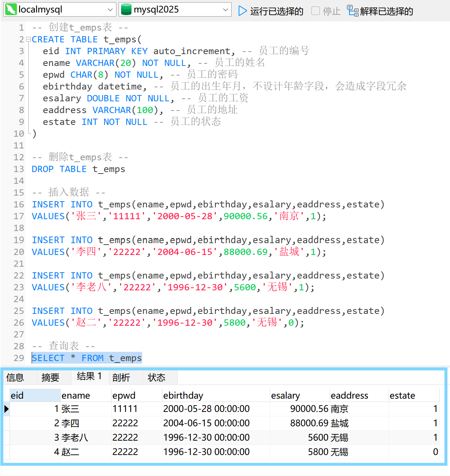Viewport: 450px width, 476px height.
Task: Click the VALUES line inserting 李四
Action: pyautogui.click(x=179, y=252)
